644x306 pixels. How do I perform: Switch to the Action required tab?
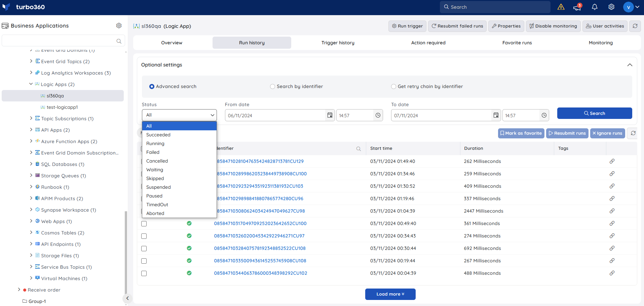click(428, 43)
